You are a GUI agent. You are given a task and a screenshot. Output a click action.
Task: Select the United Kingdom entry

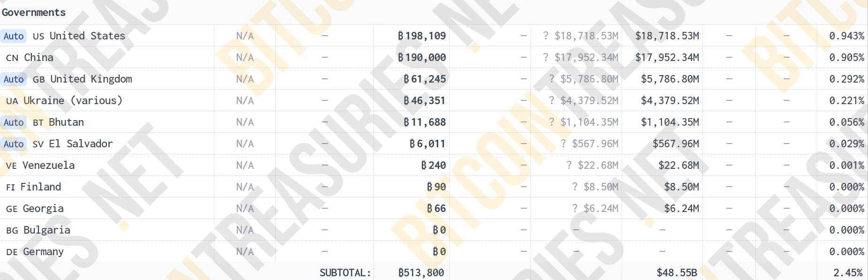tap(91, 79)
